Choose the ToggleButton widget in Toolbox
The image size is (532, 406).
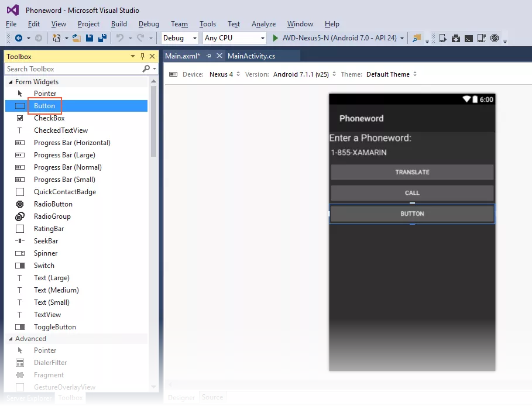(77, 327)
